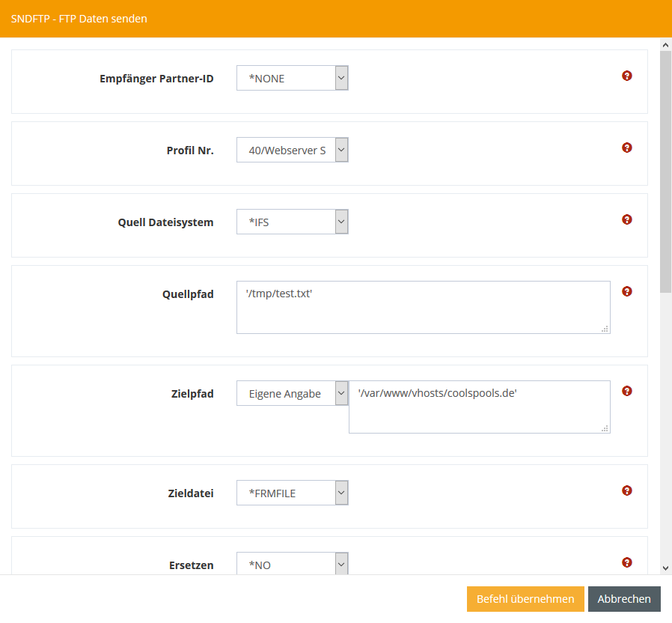Click into the Zielpfad path text area

coord(479,407)
